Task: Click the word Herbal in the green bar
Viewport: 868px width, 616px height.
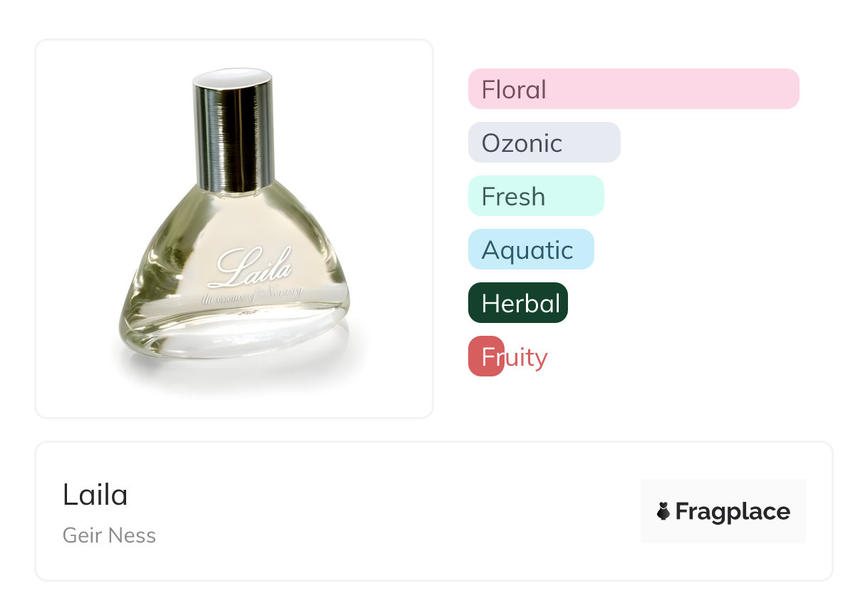Action: click(x=520, y=304)
